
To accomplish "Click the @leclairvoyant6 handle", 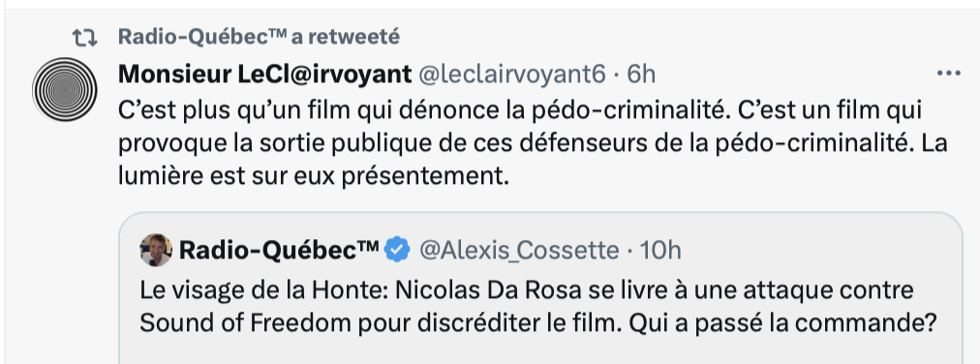I will coord(511,75).
